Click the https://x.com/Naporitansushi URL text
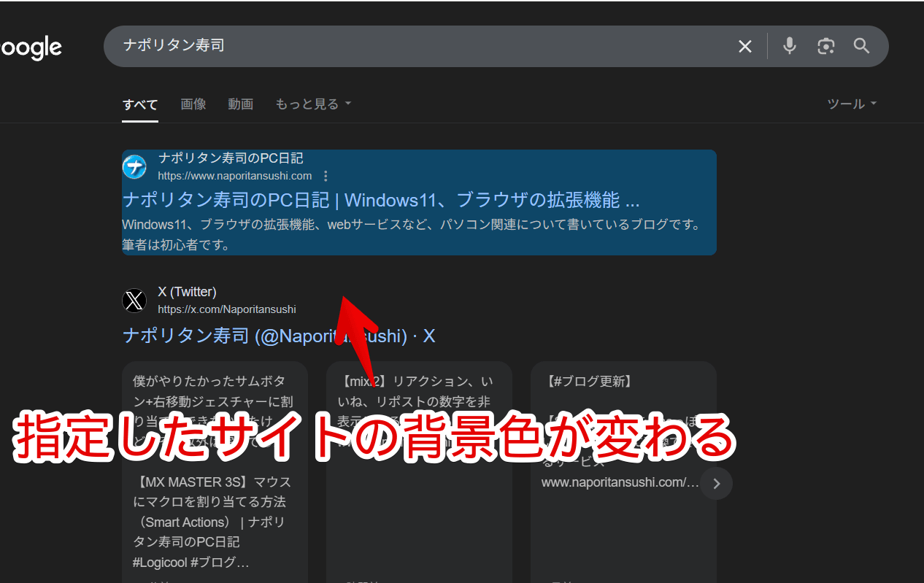The image size is (924, 583). click(x=227, y=309)
